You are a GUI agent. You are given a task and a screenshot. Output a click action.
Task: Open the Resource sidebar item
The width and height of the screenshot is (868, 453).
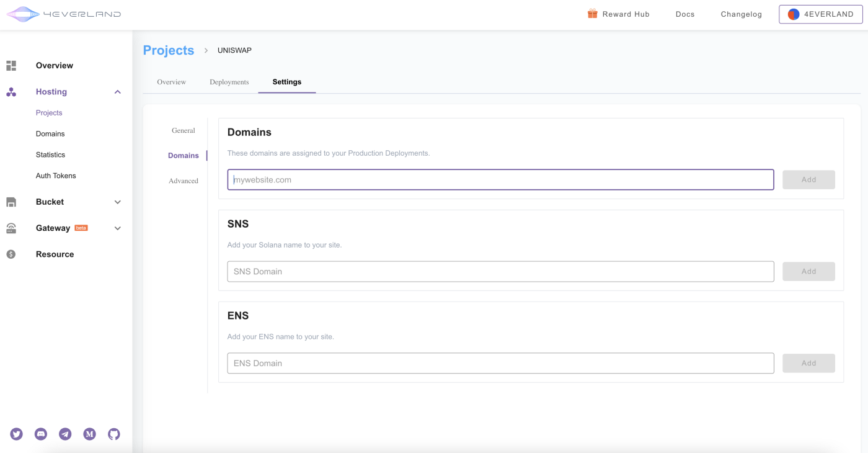[x=55, y=254]
